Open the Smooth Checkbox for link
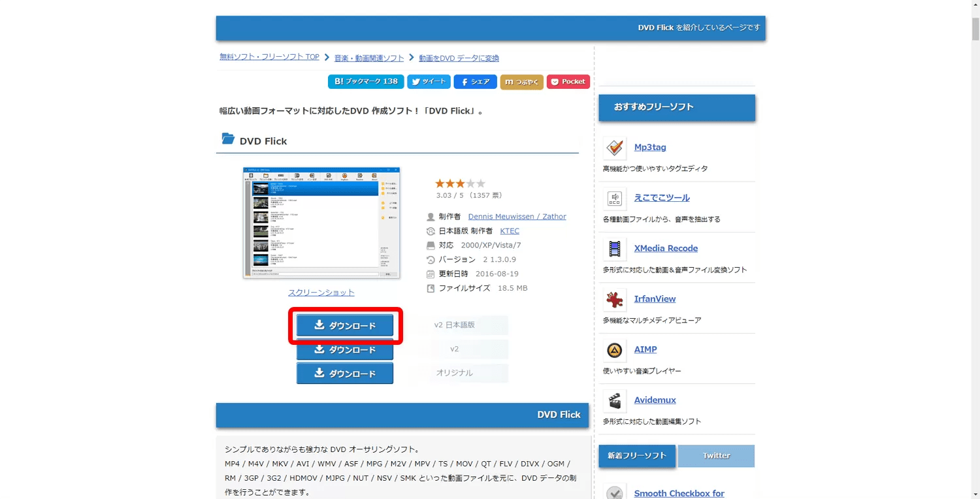Viewport: 980px width, 499px height. (679, 494)
